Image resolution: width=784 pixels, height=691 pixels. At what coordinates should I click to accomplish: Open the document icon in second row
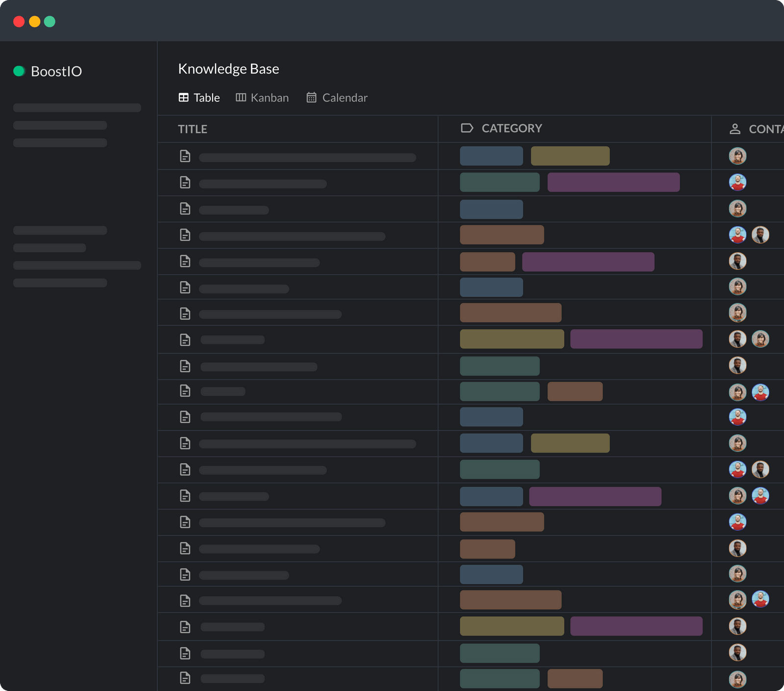coord(185,183)
